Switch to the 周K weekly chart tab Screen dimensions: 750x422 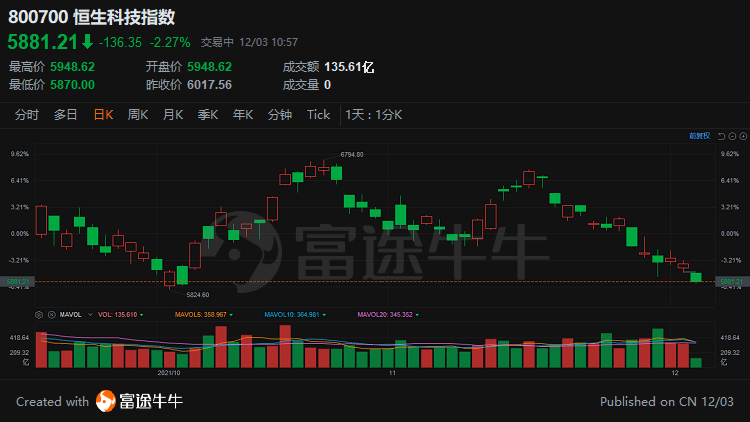[x=138, y=115]
